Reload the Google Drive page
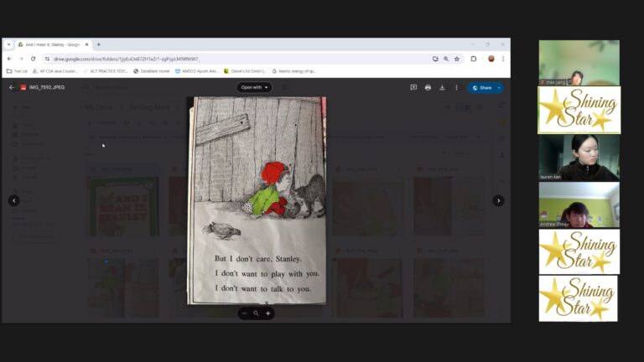 [x=34, y=59]
